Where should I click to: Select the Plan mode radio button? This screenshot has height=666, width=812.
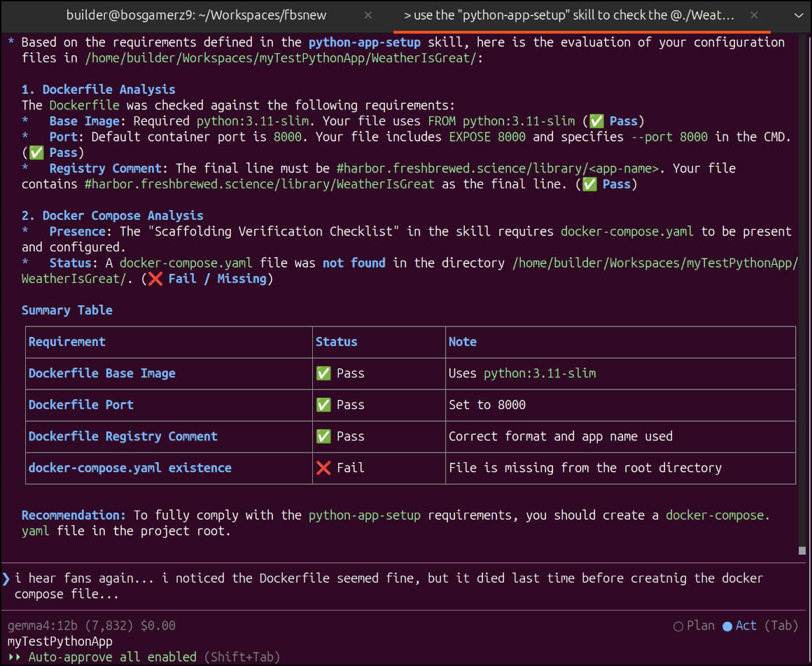(x=678, y=627)
